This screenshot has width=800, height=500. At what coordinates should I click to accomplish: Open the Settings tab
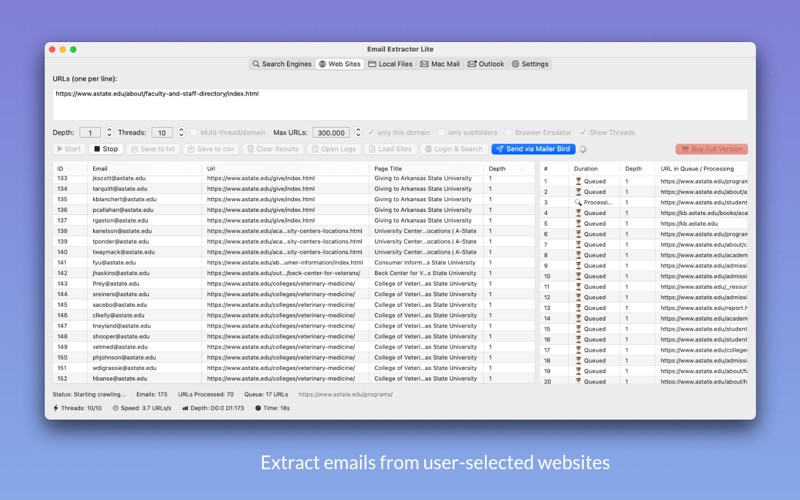[530, 64]
